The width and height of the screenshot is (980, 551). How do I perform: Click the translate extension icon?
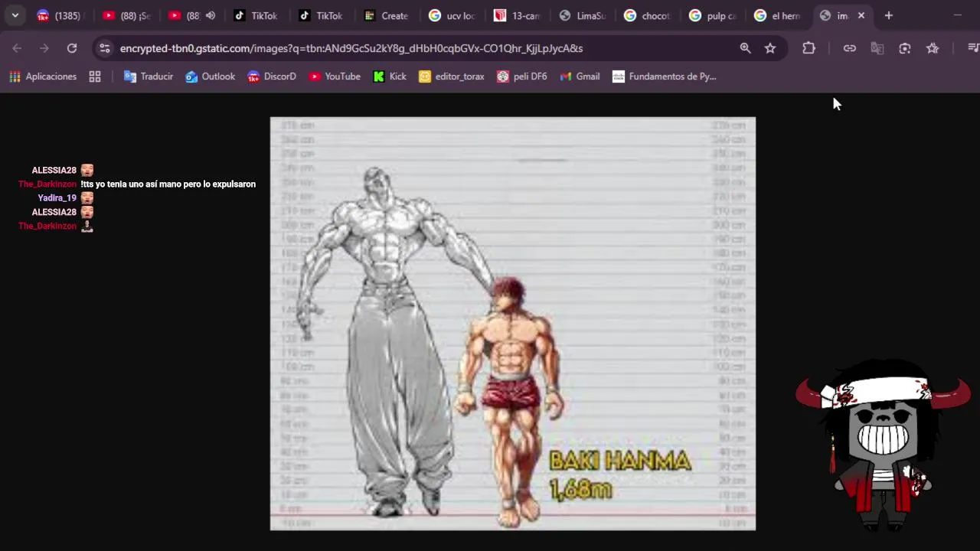point(877,48)
